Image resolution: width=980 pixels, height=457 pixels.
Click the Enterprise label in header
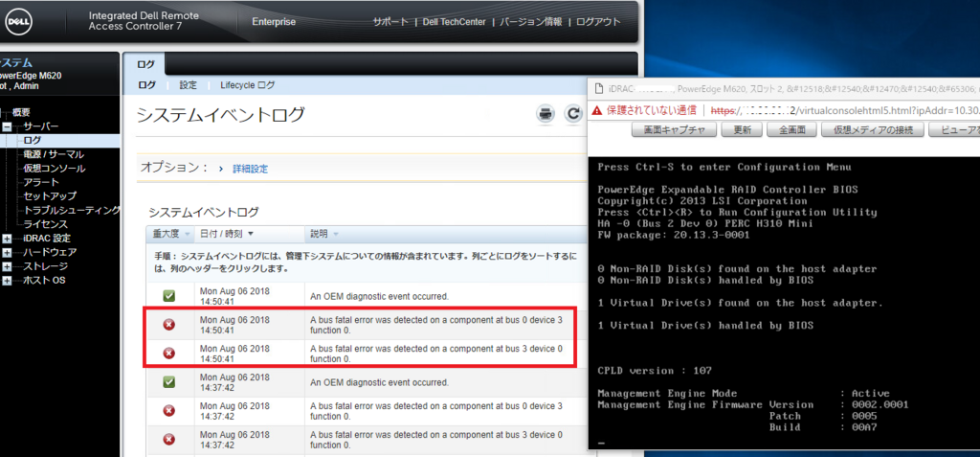274,22
